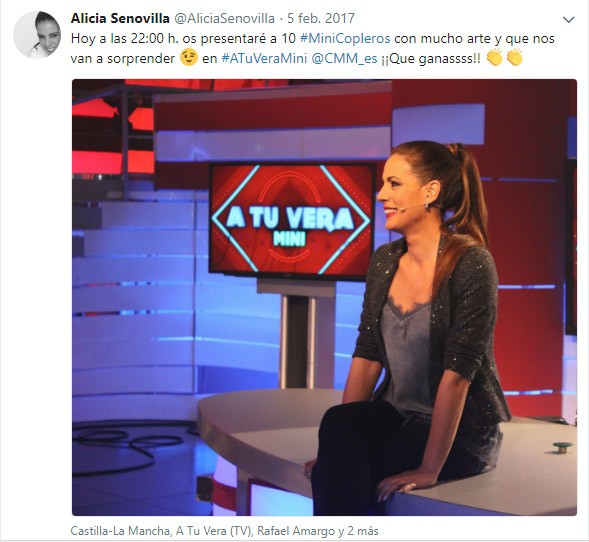Viewport: 589px width, 542px height.
Task: Select the A Tu Vera (TV) tag
Action: (x=214, y=531)
